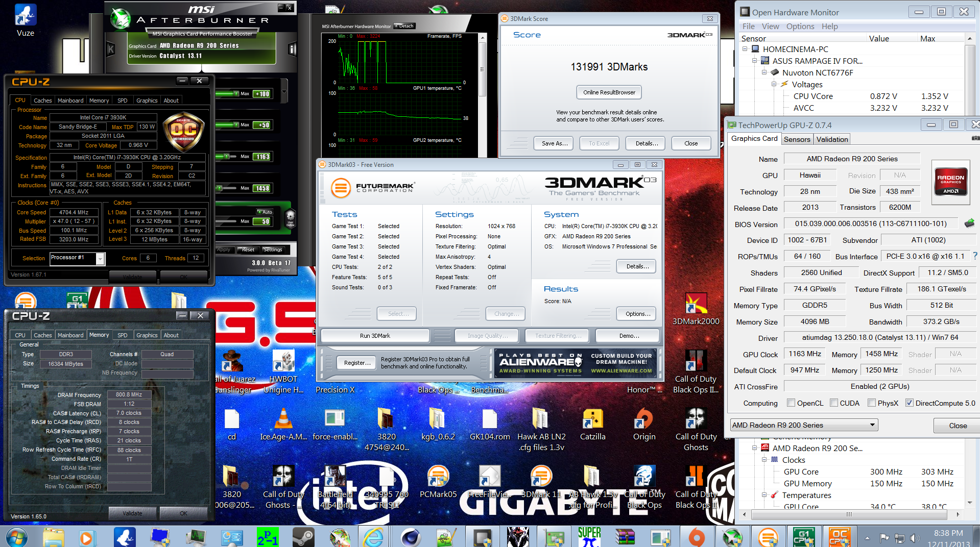The height and width of the screenshot is (547, 980).
Task: Click the Afterburner core clock slider at 1163
Action: click(227, 157)
